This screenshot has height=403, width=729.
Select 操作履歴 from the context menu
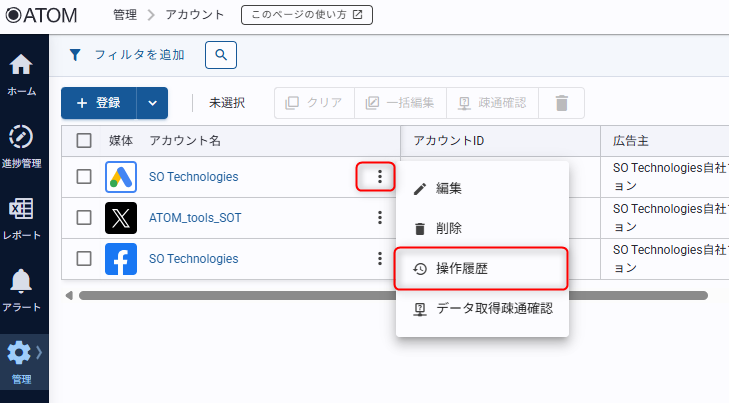[x=481, y=269]
